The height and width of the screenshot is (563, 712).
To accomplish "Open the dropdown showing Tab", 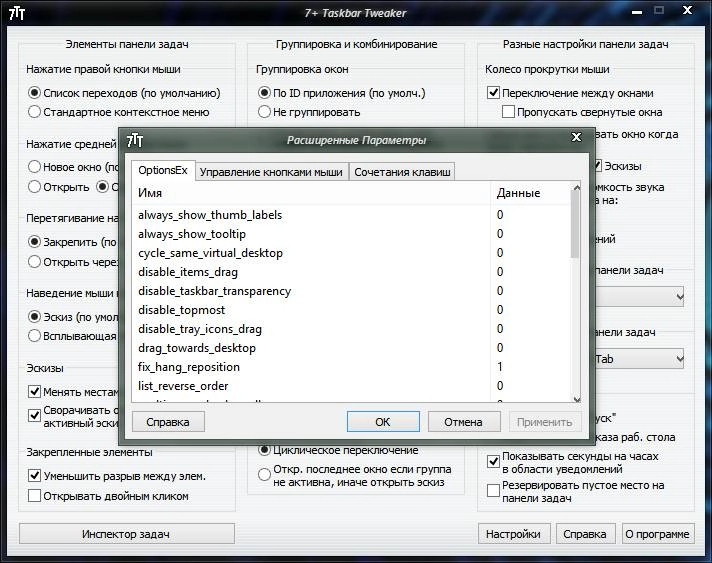I will 639,359.
